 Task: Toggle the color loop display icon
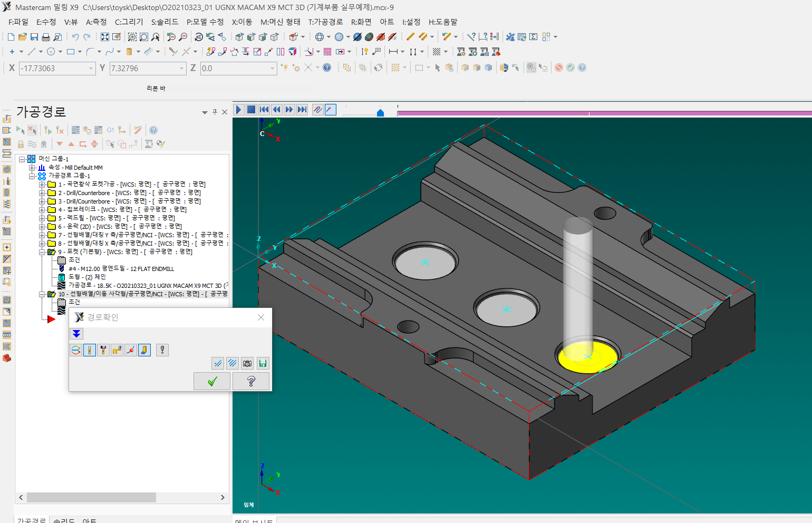point(76,350)
